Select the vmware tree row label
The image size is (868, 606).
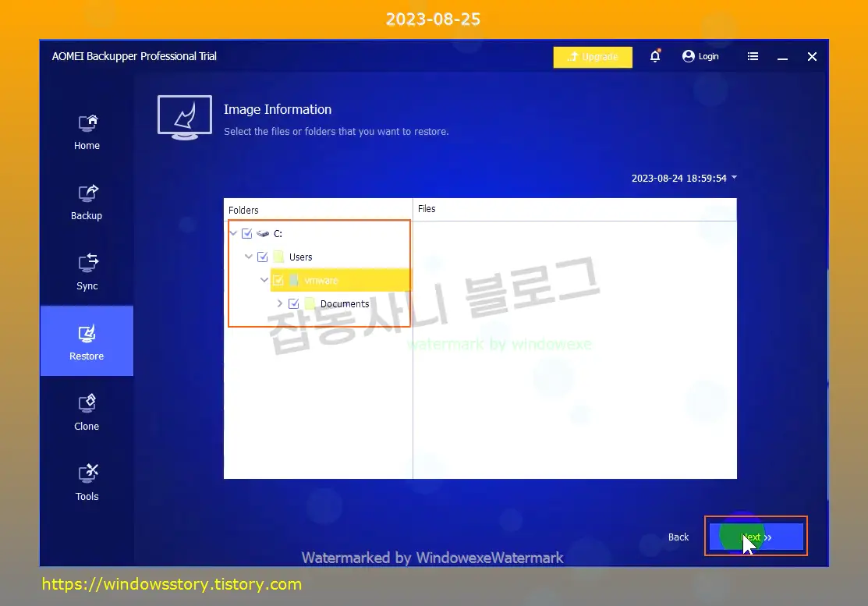(321, 281)
